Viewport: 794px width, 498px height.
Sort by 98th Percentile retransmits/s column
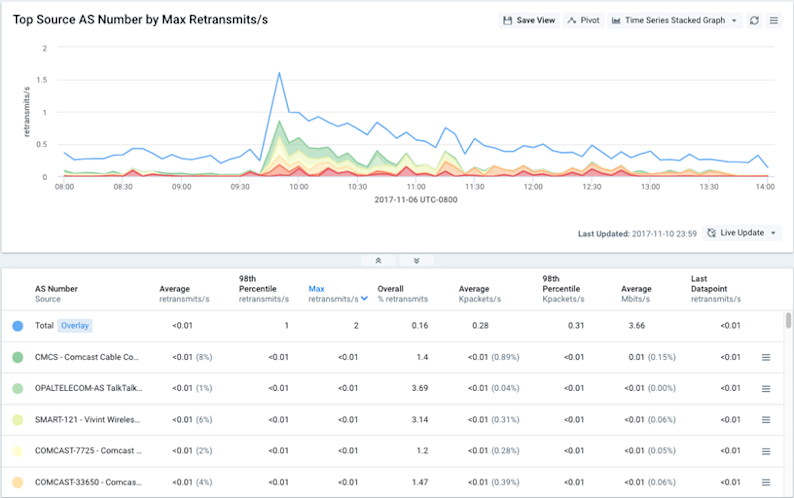264,289
